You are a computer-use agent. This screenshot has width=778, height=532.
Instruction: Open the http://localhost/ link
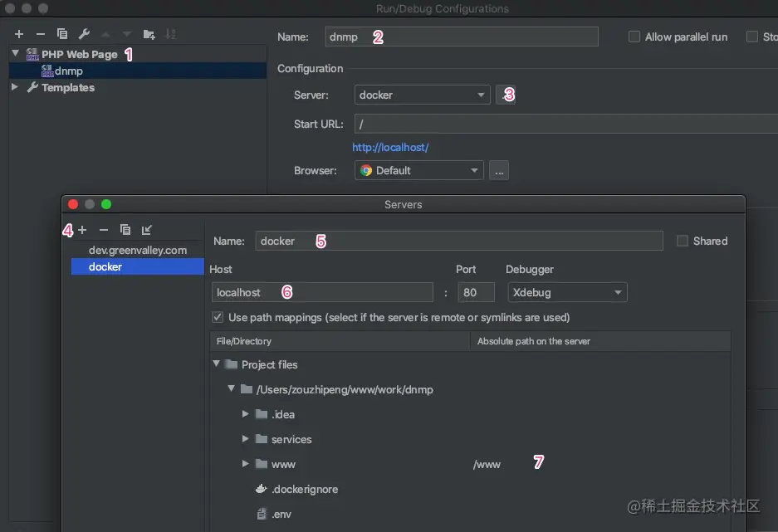(390, 147)
